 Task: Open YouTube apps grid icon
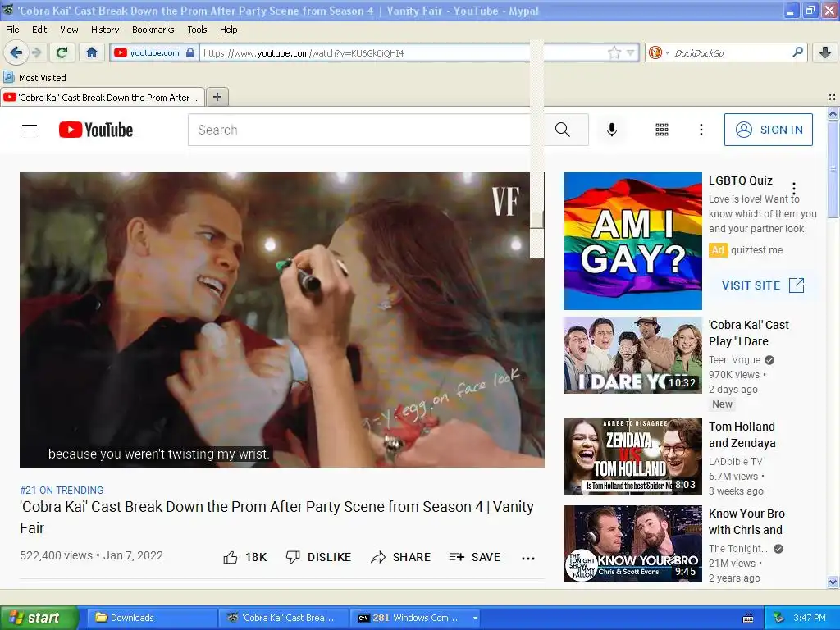[x=662, y=130]
